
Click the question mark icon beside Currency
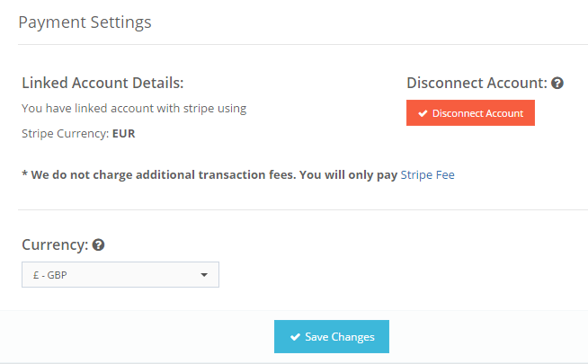click(x=98, y=244)
